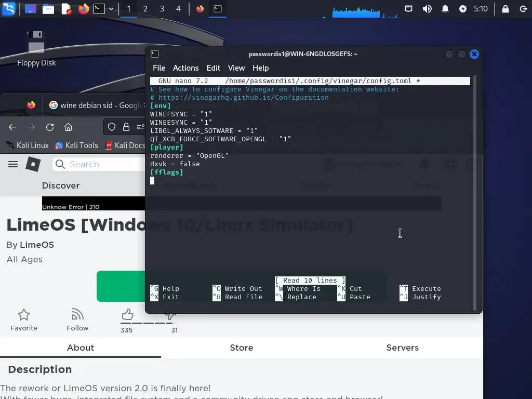Viewport: 532px width, 399px height.
Task: Activate the Firefox window taskbar button
Action: click(x=200, y=8)
